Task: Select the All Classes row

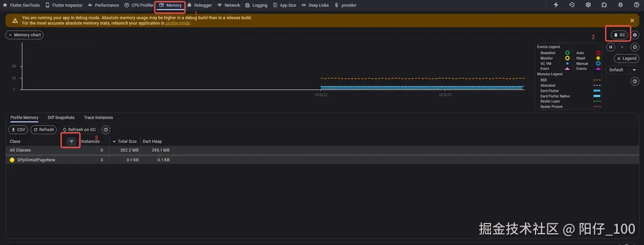Action: point(322,150)
